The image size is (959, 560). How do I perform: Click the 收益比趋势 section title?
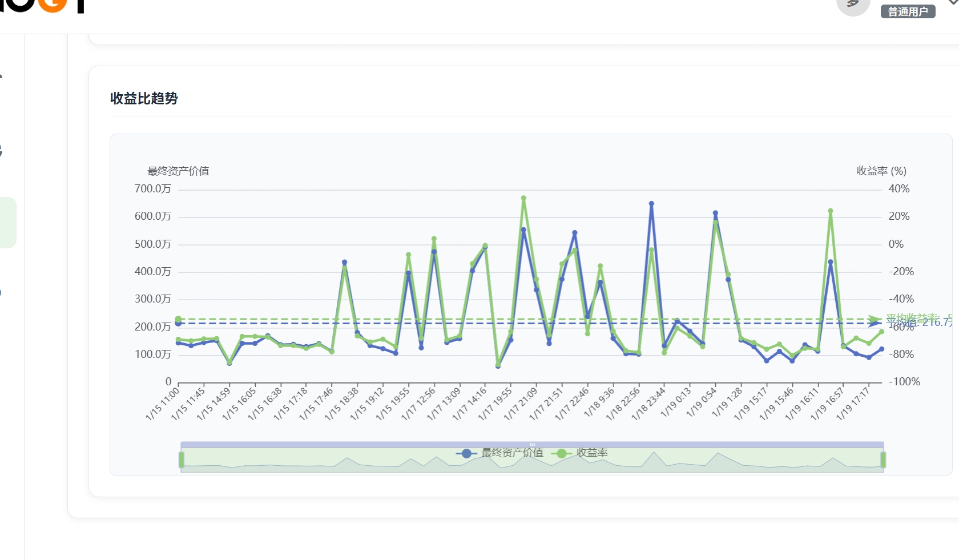pos(144,98)
